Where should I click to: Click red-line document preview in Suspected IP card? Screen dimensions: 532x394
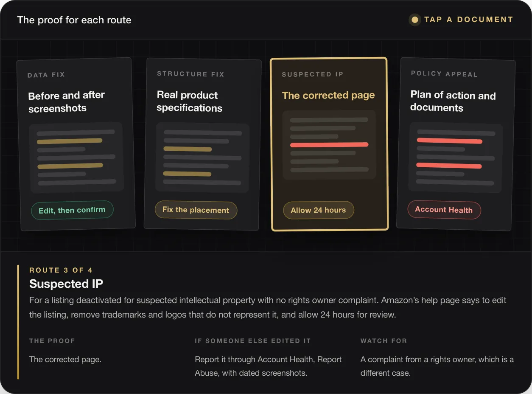click(329, 145)
